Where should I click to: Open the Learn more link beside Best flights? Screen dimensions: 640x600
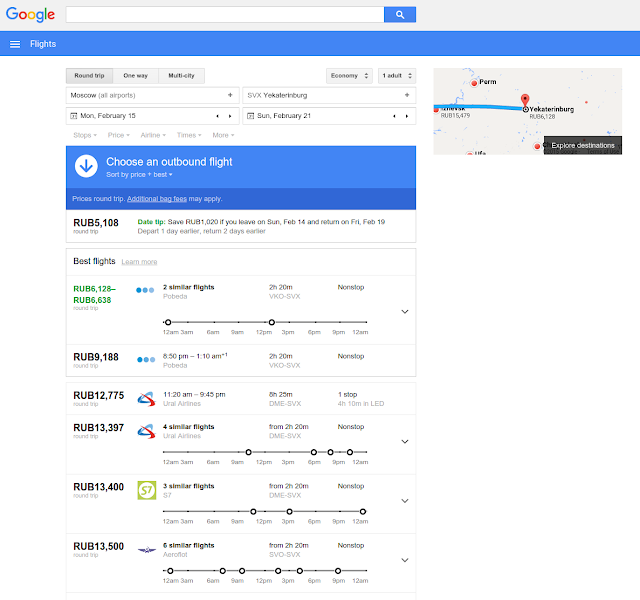tap(139, 262)
